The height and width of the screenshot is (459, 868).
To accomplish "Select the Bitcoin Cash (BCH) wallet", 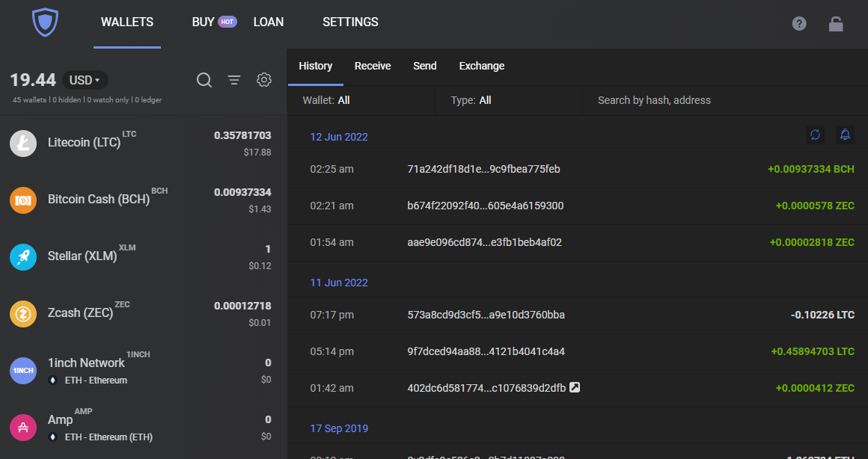I will pyautogui.click(x=144, y=200).
